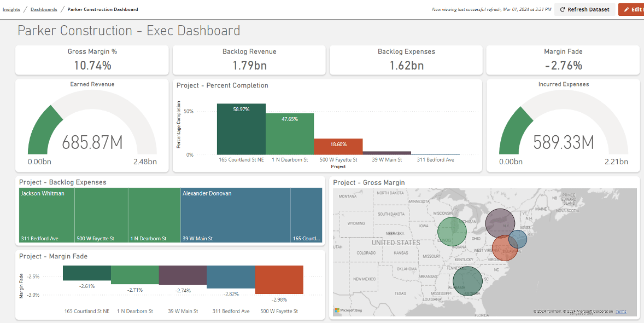Select the green Illinois bubble on the map

[x=452, y=232]
